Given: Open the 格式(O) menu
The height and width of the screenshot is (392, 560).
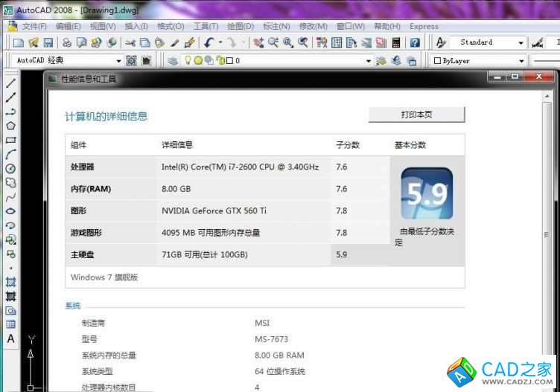Looking at the screenshot, I should coord(171,27).
